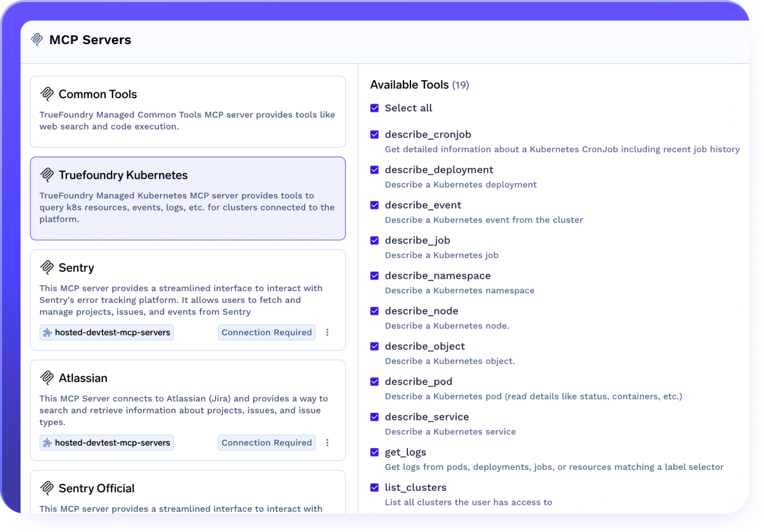Uncheck the describe_cronjob tool
This screenshot has height=532, width=764.
(374, 135)
